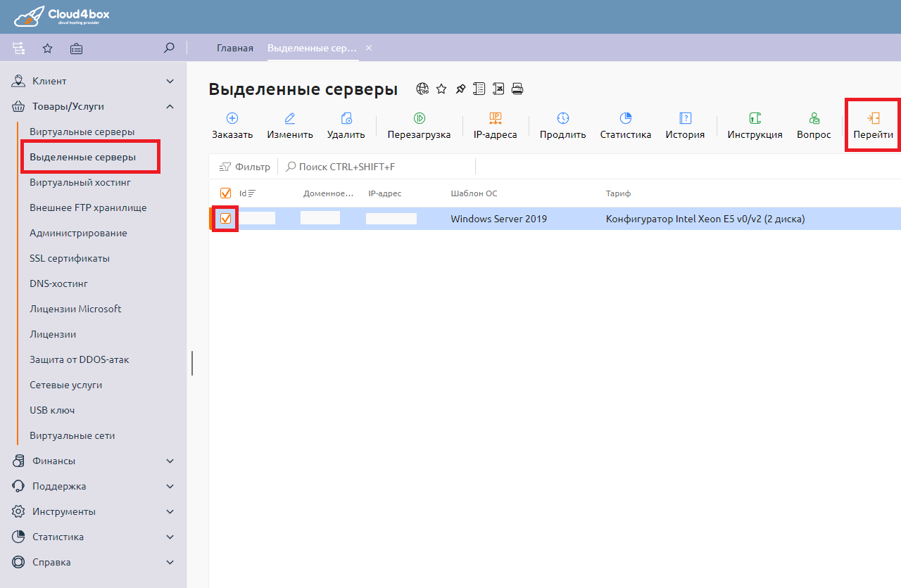
Task: Open DNS-хостинг in sidebar
Action: 58,283
